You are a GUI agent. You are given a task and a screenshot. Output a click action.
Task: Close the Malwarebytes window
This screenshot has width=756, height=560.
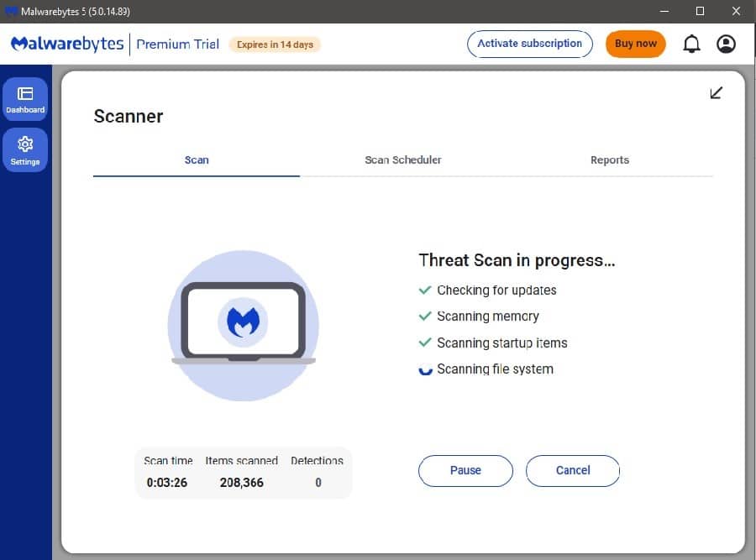point(736,11)
